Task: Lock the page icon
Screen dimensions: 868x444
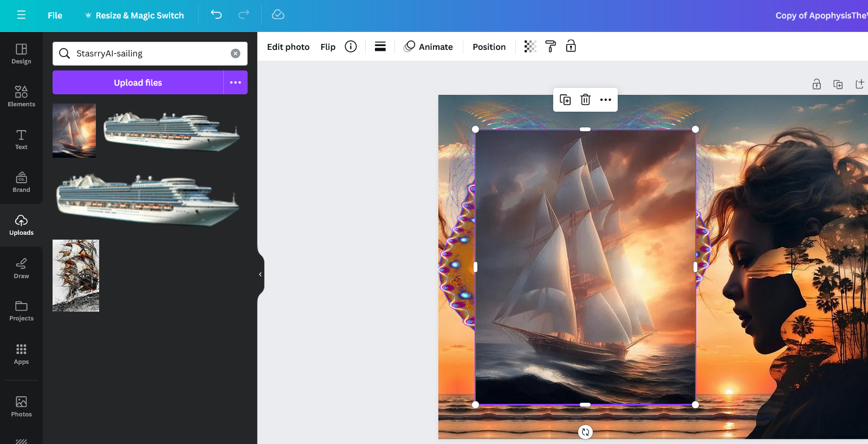Action: point(817,84)
